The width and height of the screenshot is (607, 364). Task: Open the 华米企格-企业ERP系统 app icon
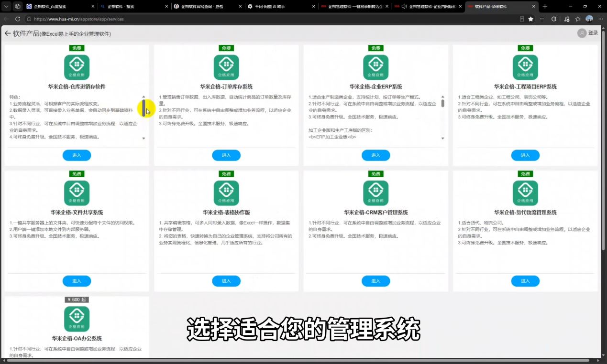376,67
